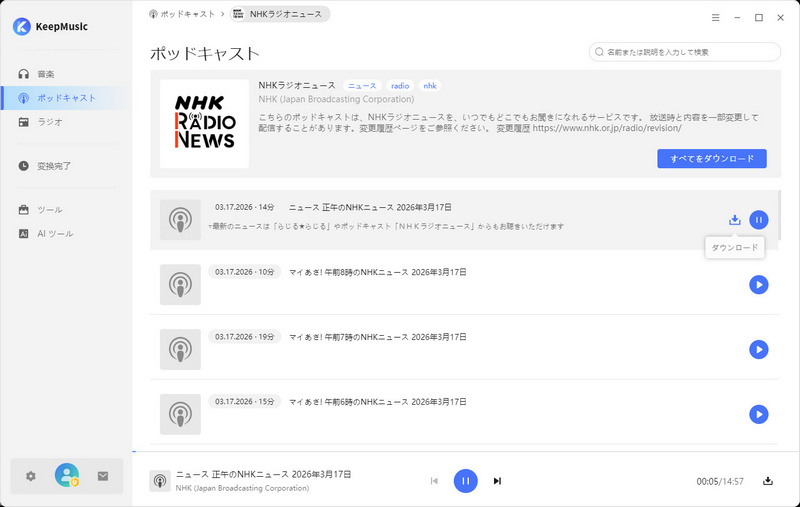
Task: Pause playback in the bottom player bar
Action: pyautogui.click(x=465, y=481)
